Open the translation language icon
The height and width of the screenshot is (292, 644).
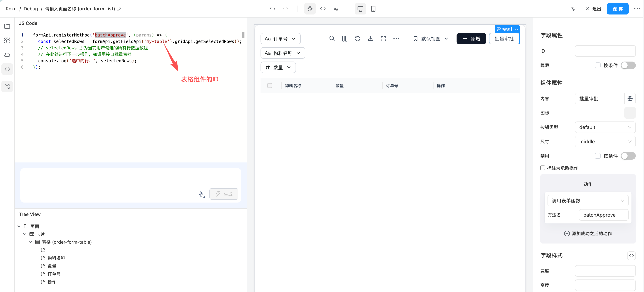click(x=336, y=9)
